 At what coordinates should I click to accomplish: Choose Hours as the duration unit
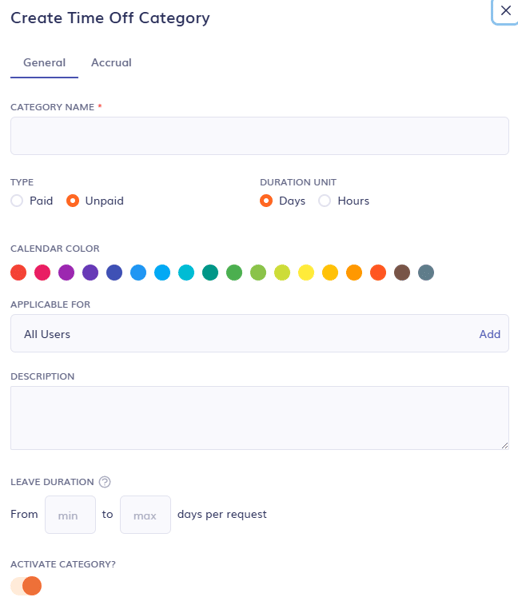[x=325, y=201]
